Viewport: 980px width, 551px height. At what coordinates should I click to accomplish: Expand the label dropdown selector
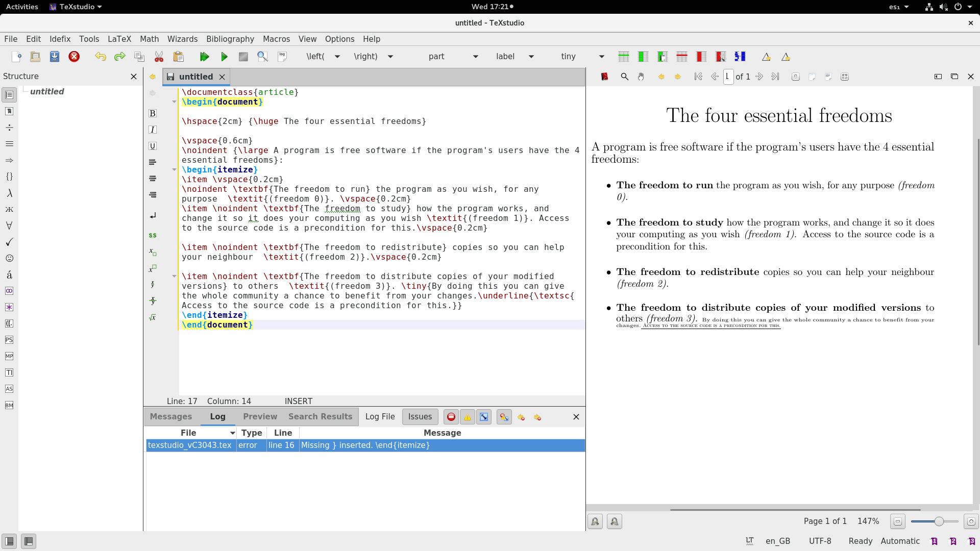(531, 56)
